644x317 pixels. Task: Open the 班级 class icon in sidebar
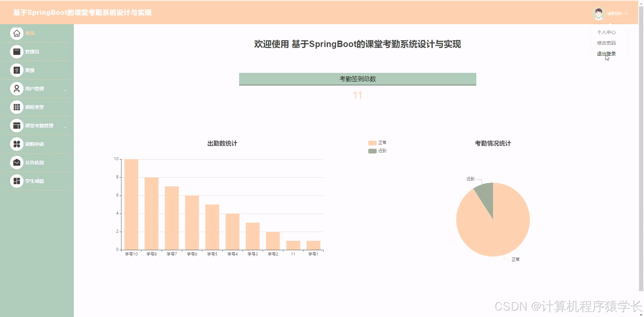click(x=16, y=70)
